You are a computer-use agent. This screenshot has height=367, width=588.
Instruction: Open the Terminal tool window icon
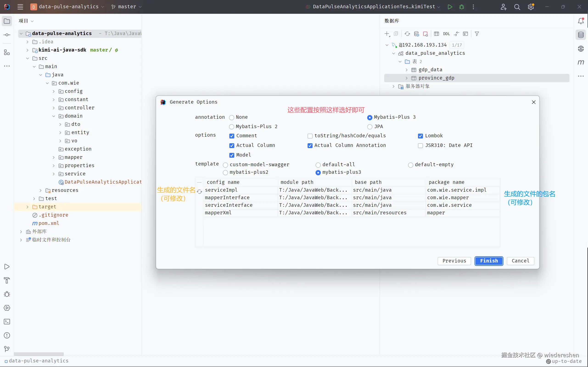tap(7, 322)
